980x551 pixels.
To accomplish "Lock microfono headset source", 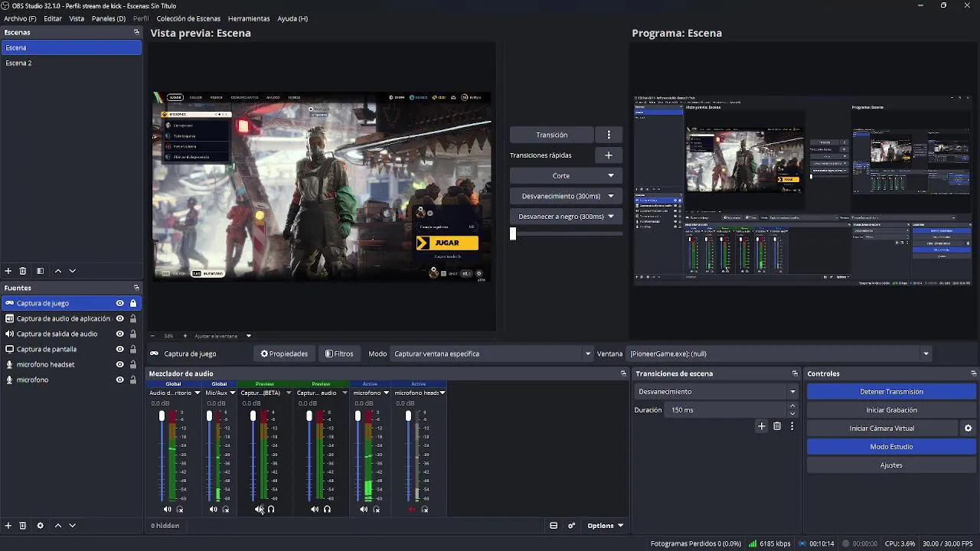I will pos(133,364).
